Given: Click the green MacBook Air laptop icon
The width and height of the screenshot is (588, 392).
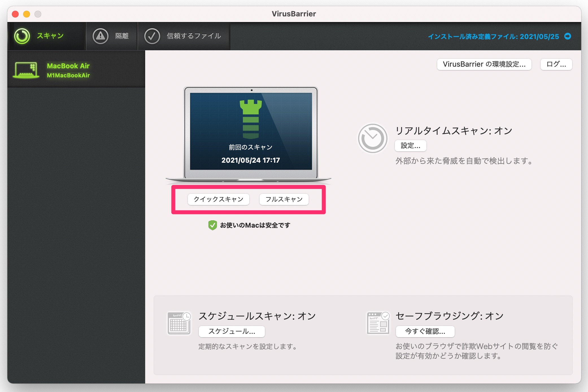Looking at the screenshot, I should [x=26, y=70].
